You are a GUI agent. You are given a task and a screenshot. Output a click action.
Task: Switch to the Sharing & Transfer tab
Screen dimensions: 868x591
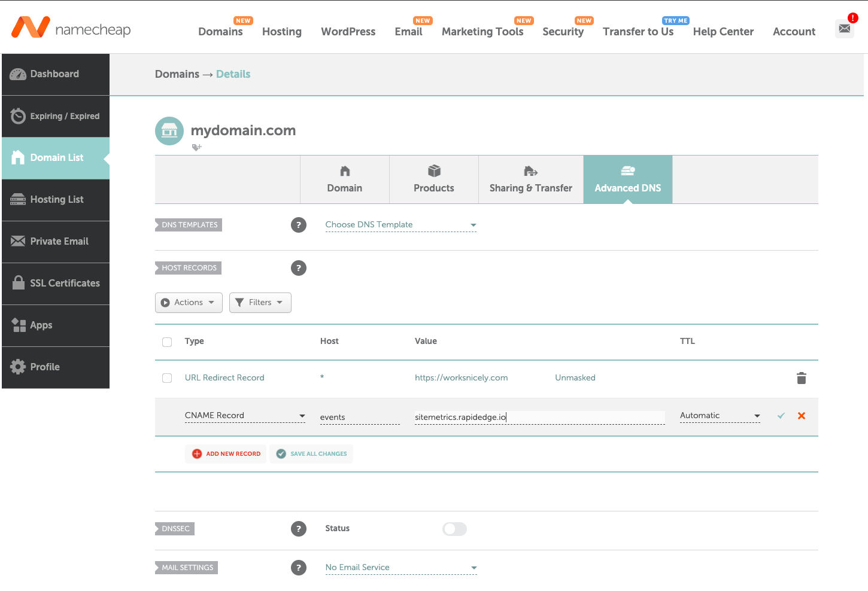point(530,179)
